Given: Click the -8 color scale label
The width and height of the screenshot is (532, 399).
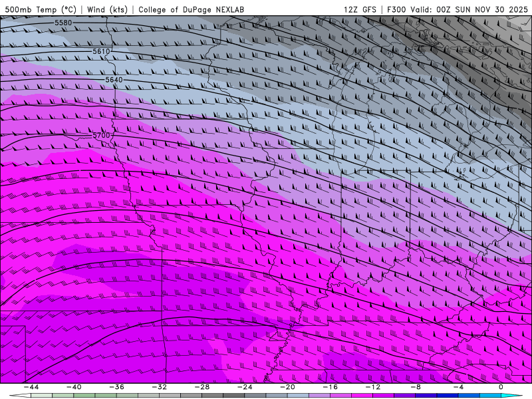Looking at the screenshot, I should tap(416, 387).
